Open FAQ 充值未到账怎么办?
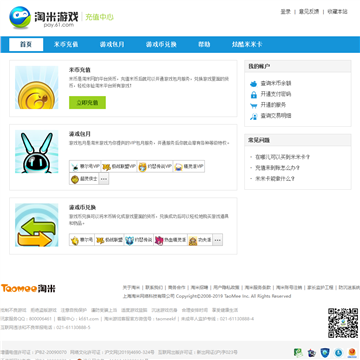 (x=277, y=168)
